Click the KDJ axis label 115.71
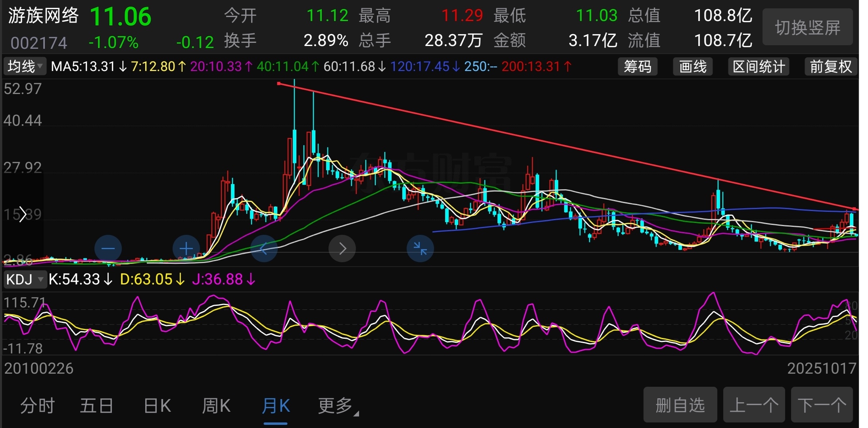Image resolution: width=868 pixels, height=428 pixels. click(24, 303)
